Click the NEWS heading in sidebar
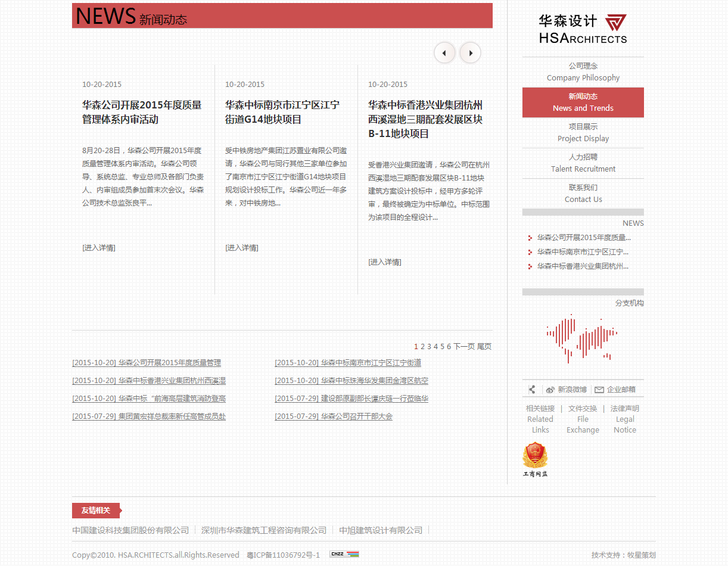 coord(633,223)
